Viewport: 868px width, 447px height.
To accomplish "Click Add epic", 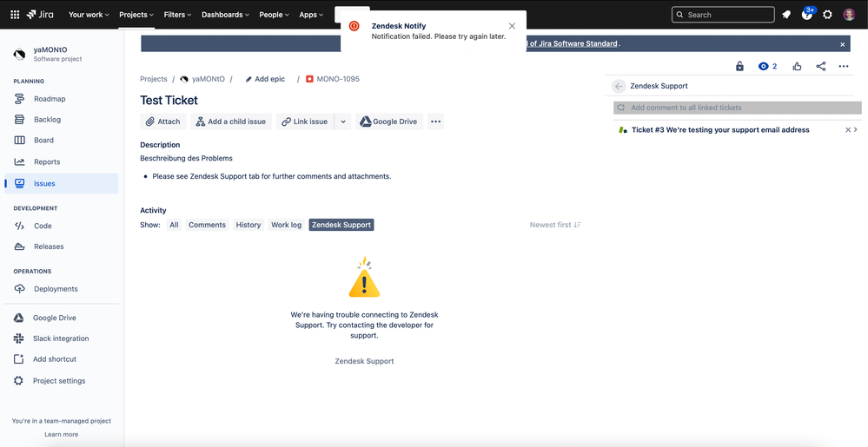I will 265,79.
